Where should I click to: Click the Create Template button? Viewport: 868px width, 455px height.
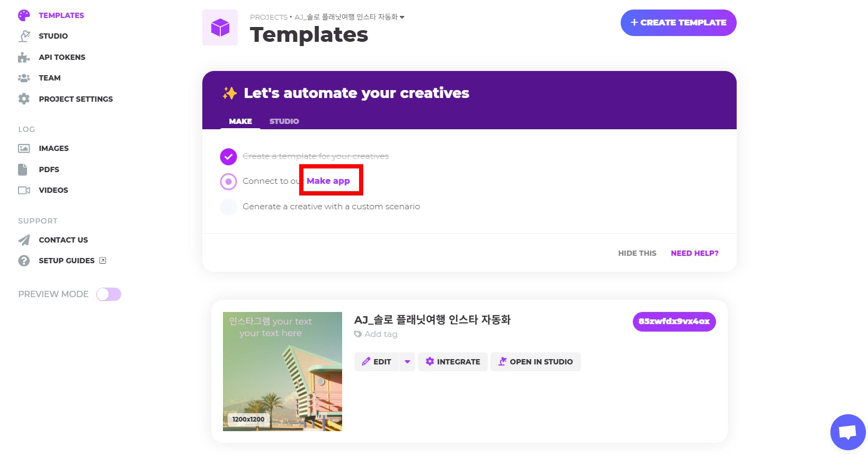tap(678, 23)
